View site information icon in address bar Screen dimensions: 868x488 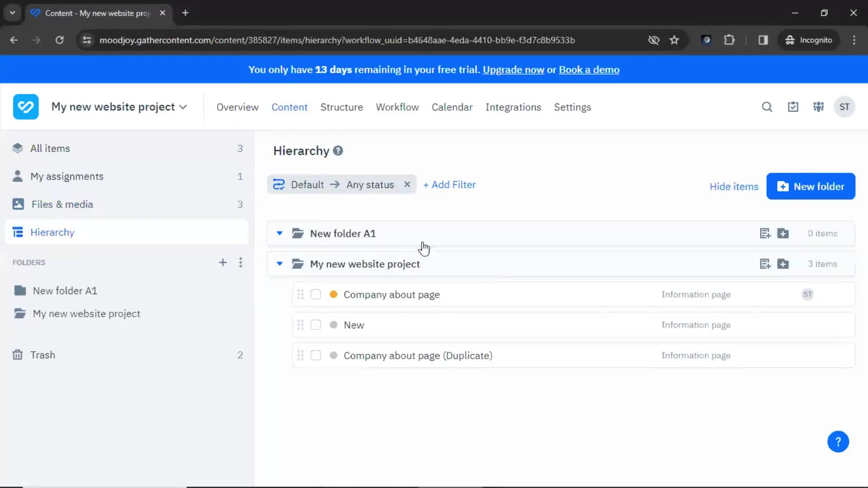87,40
